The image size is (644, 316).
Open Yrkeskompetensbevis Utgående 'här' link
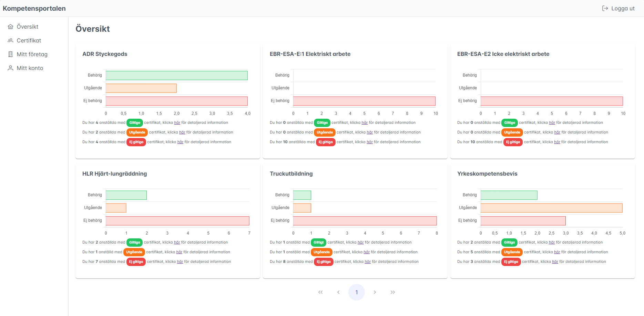[557, 252]
